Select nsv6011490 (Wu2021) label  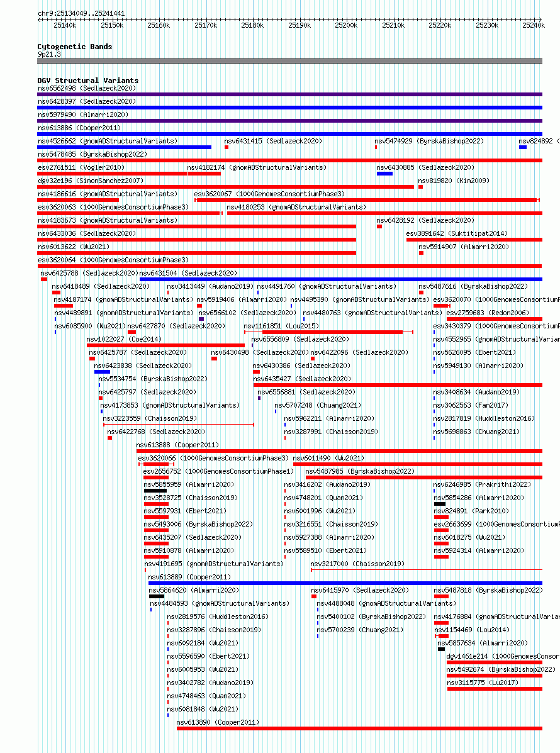[328, 458]
